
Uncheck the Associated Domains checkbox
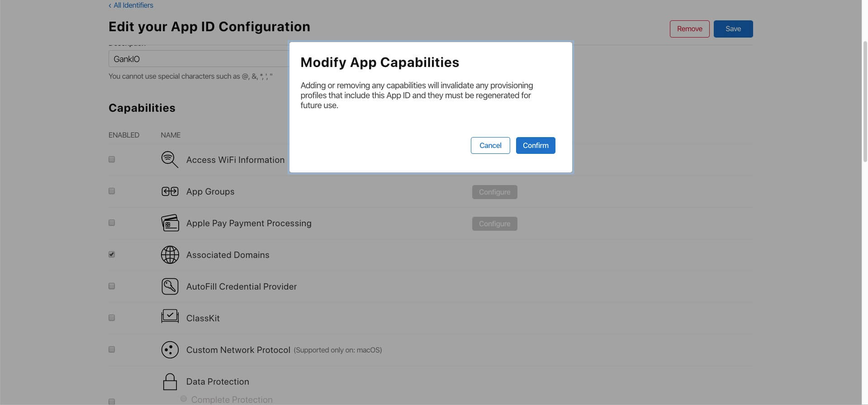pos(112,254)
